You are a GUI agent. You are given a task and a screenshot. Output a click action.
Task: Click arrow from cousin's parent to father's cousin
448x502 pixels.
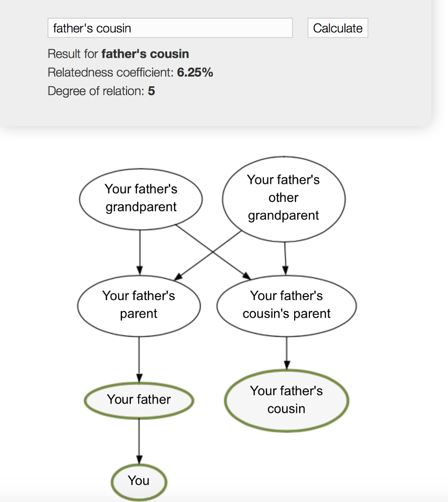[x=287, y=353]
